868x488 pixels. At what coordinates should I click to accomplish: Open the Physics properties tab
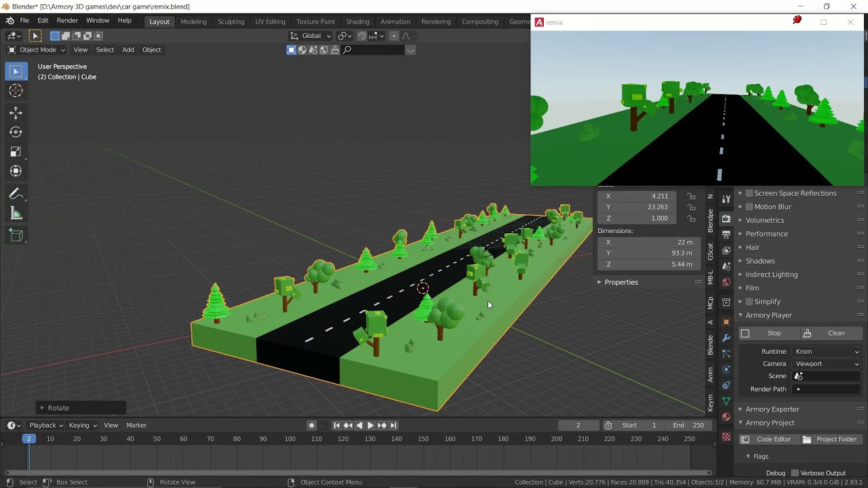(x=726, y=369)
